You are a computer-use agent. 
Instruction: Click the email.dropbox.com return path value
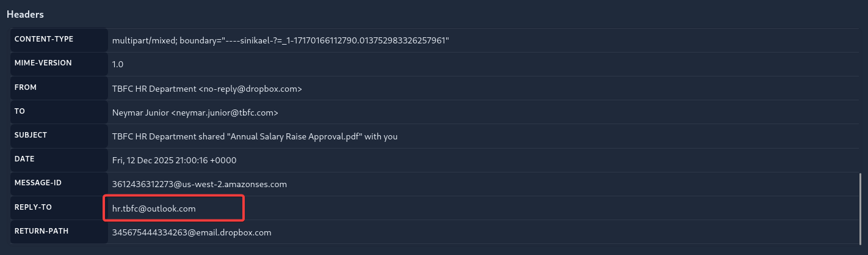tap(192, 232)
